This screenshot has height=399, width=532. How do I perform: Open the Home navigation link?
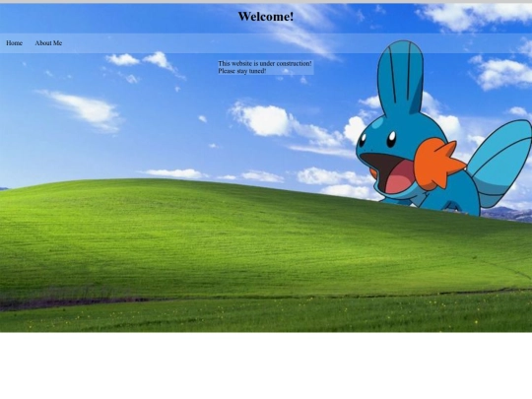(x=14, y=43)
